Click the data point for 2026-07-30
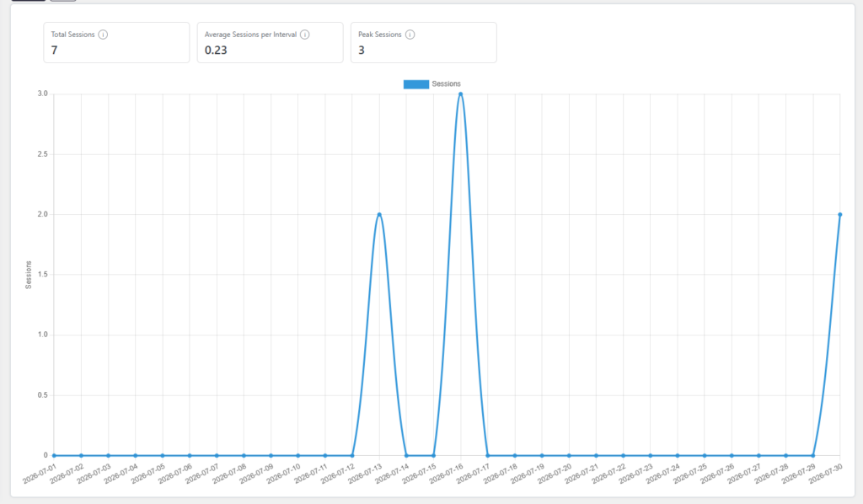 840,215
